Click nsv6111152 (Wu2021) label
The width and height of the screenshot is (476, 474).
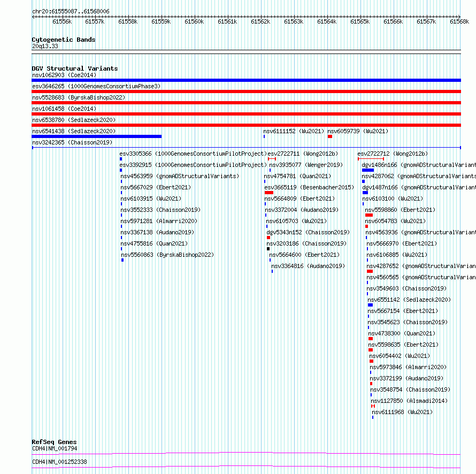pyautogui.click(x=294, y=131)
